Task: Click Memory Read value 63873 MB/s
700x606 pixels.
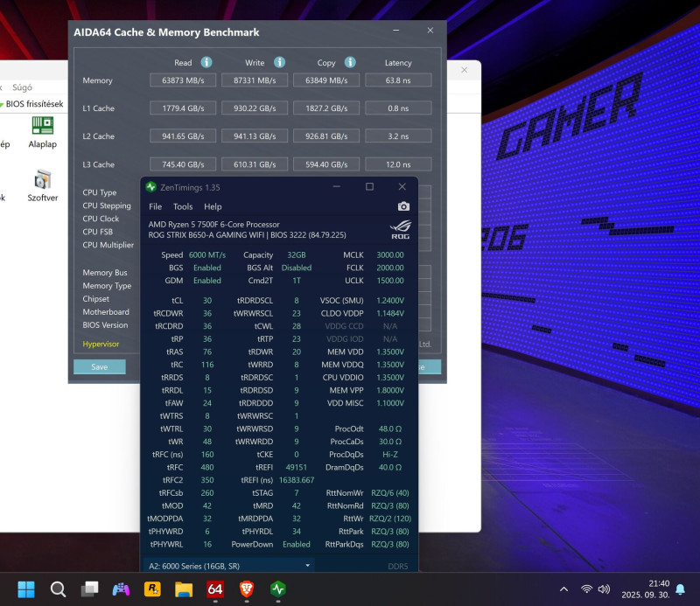Action: (183, 80)
